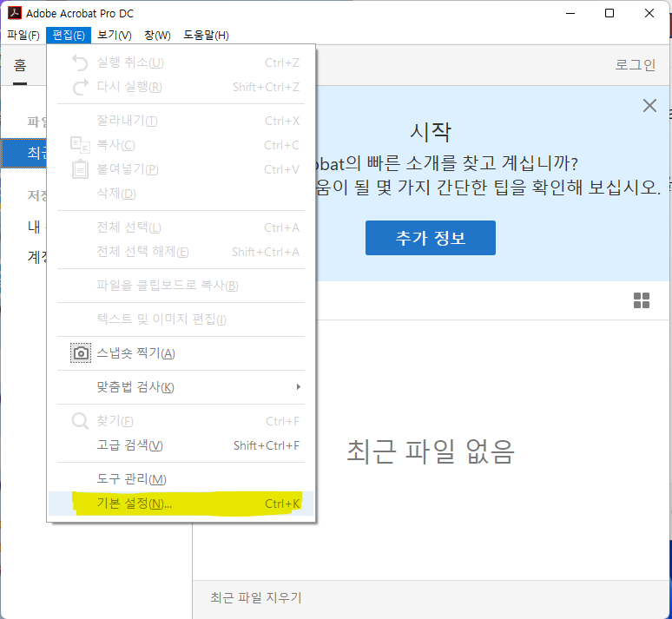The height and width of the screenshot is (619, 672).
Task: Open 기본 설정(N)... preferences
Action: pyautogui.click(x=181, y=504)
